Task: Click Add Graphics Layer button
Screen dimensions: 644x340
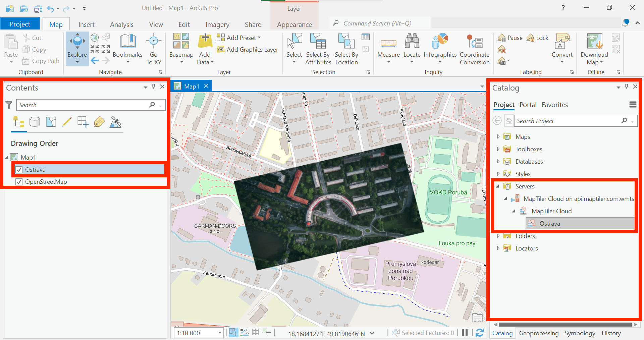Action: click(x=248, y=50)
